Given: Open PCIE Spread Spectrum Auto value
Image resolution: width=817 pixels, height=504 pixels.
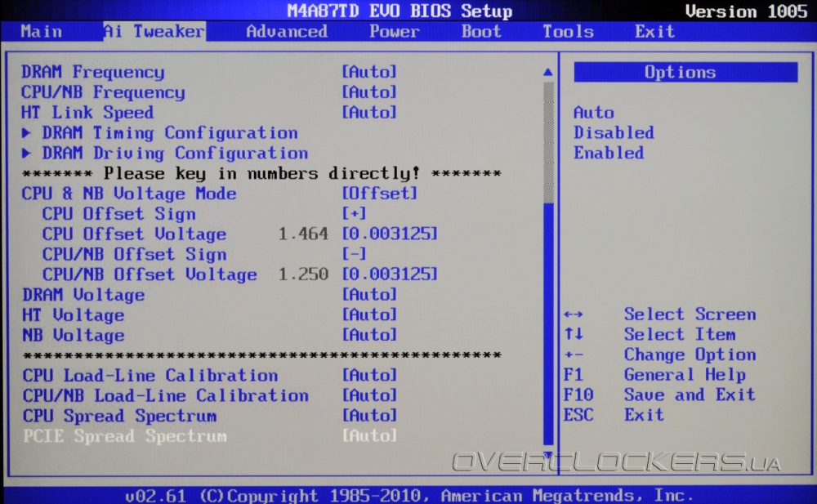Looking at the screenshot, I should (x=369, y=435).
